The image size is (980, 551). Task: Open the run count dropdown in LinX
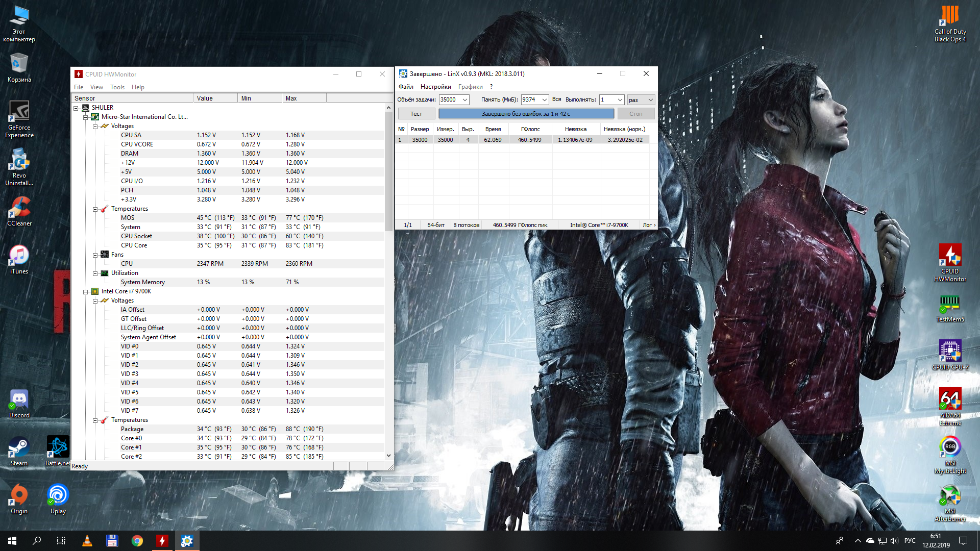click(620, 100)
